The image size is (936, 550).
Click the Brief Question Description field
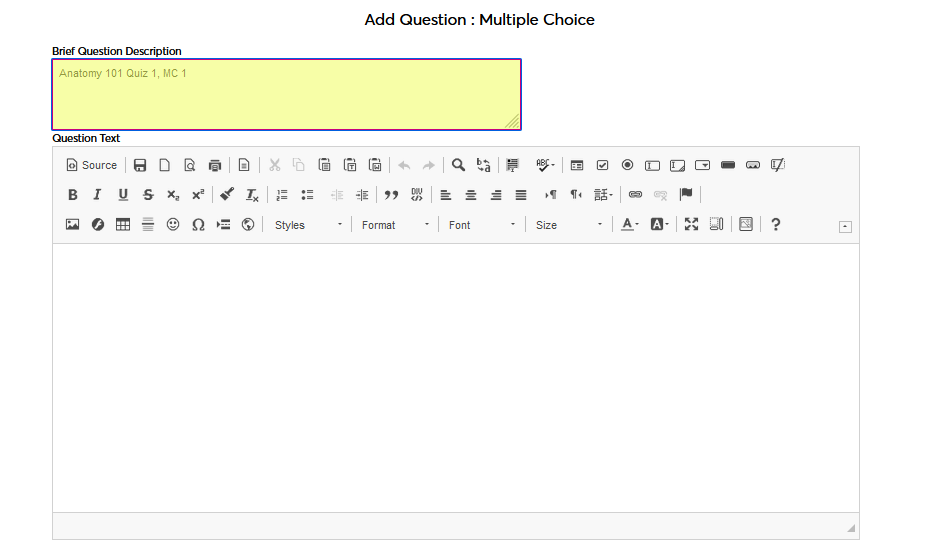coord(286,94)
